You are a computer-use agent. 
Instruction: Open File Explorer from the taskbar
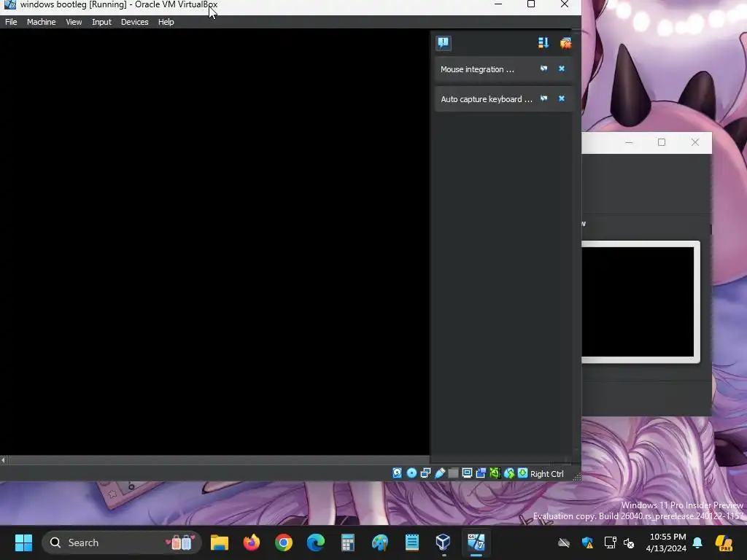[220, 542]
